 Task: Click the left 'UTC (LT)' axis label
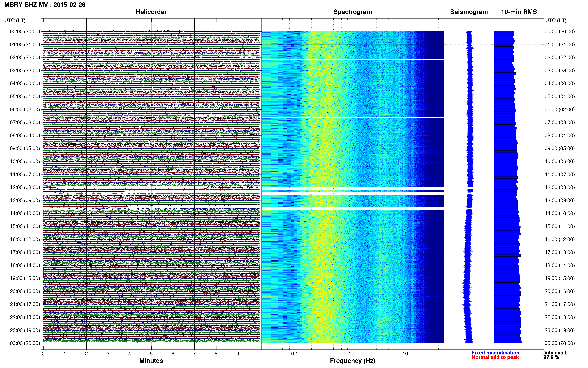coord(15,20)
